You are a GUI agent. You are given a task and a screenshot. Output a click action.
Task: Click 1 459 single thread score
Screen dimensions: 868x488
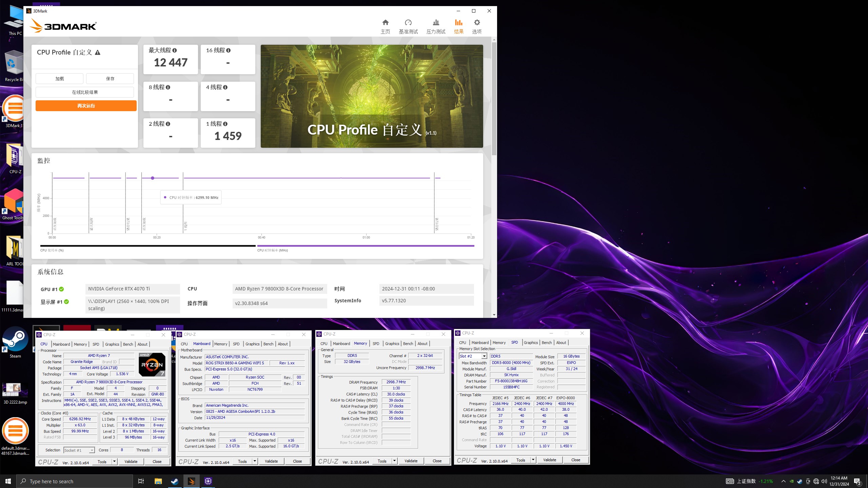(x=228, y=136)
